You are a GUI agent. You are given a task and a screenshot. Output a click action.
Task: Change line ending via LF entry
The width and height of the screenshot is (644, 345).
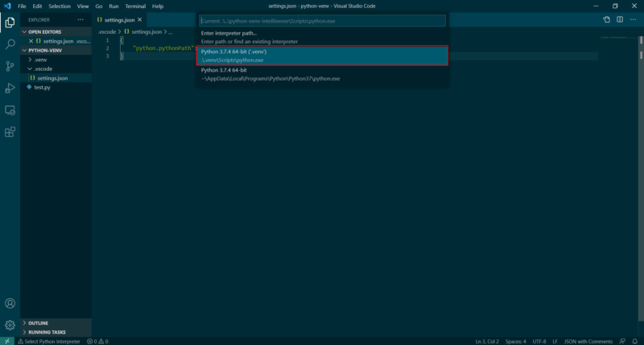[555, 341]
